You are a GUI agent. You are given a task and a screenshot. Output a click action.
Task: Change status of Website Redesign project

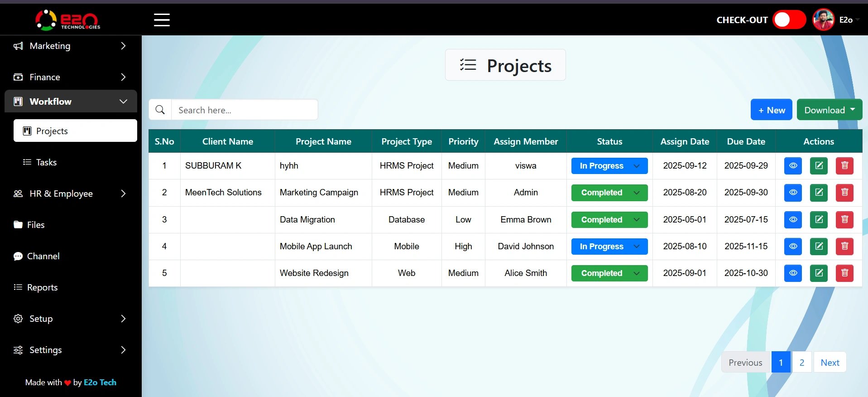(609, 273)
